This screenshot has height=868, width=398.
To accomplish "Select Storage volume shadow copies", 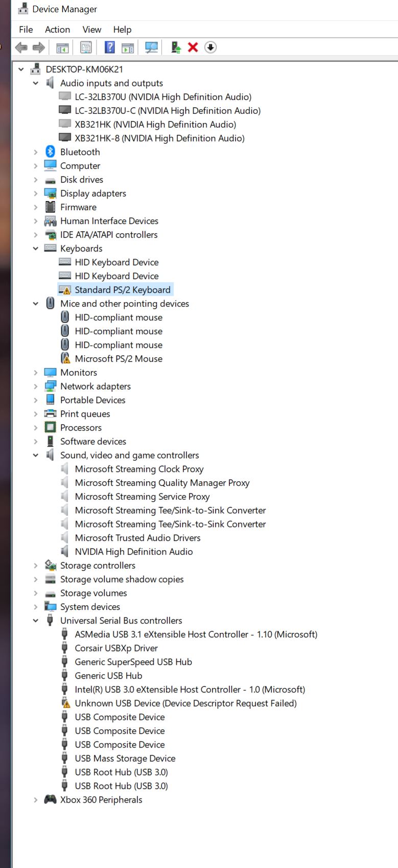I will 122,579.
